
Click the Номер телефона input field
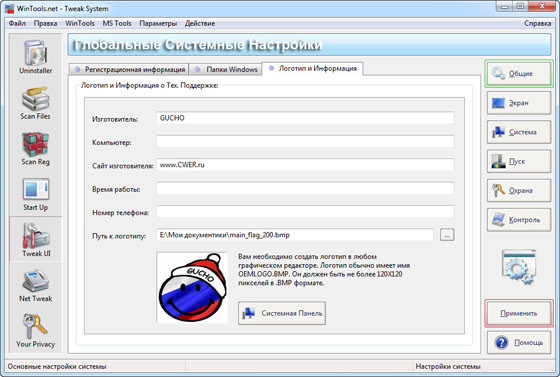[x=305, y=212]
